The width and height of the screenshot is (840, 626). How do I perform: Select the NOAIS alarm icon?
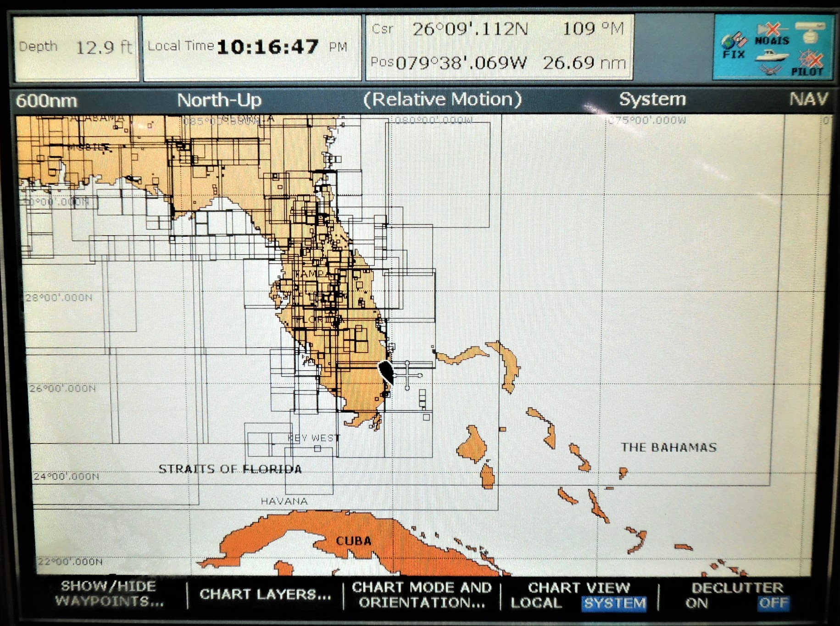[772, 29]
